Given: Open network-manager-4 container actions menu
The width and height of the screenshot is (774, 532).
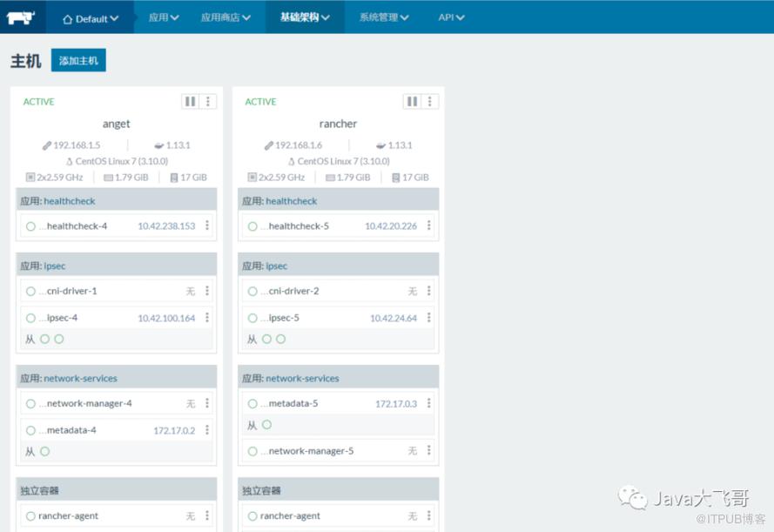Looking at the screenshot, I should coord(207,403).
